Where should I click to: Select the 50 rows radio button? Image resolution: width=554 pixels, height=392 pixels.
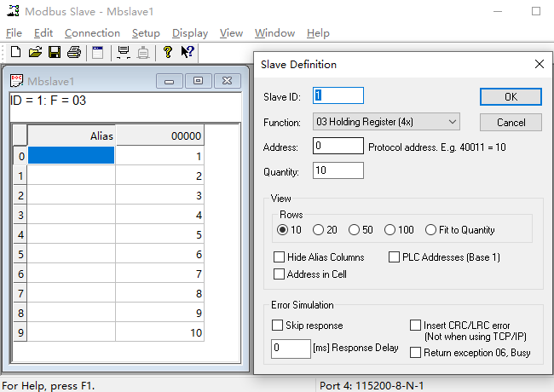(x=355, y=230)
